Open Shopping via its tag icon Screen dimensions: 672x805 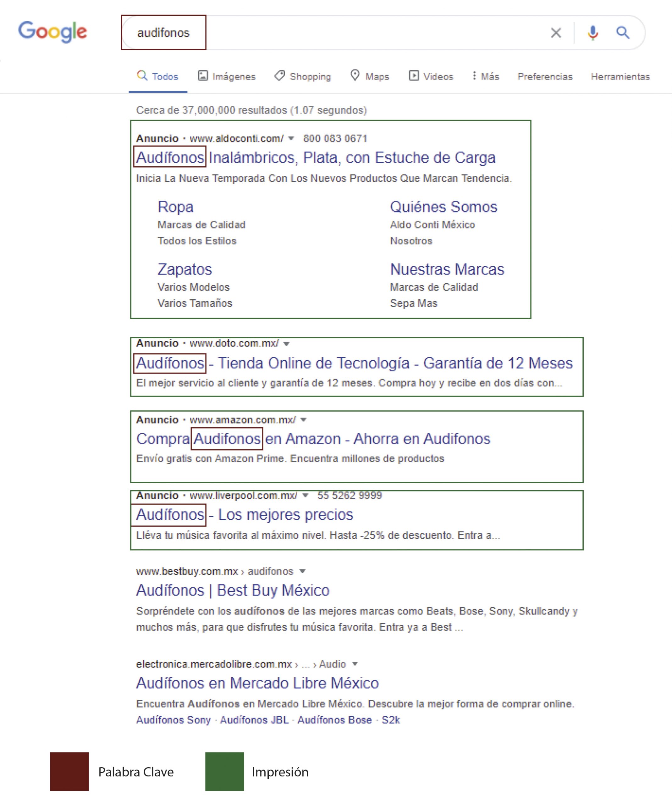pyautogui.click(x=279, y=75)
